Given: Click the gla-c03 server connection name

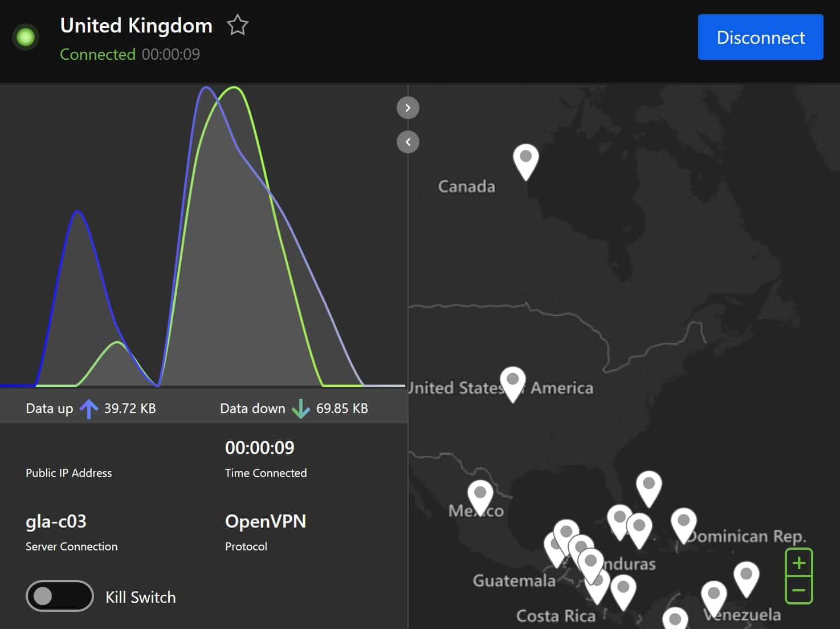Looking at the screenshot, I should [56, 521].
